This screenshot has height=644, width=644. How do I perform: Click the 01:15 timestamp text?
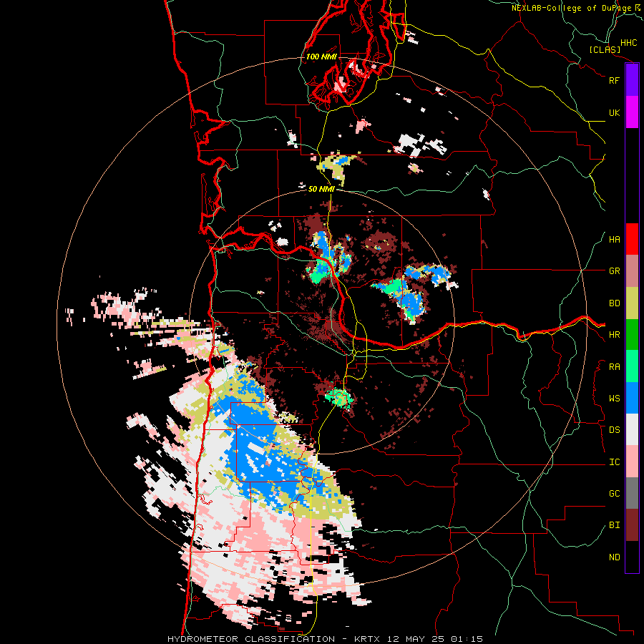click(467, 639)
